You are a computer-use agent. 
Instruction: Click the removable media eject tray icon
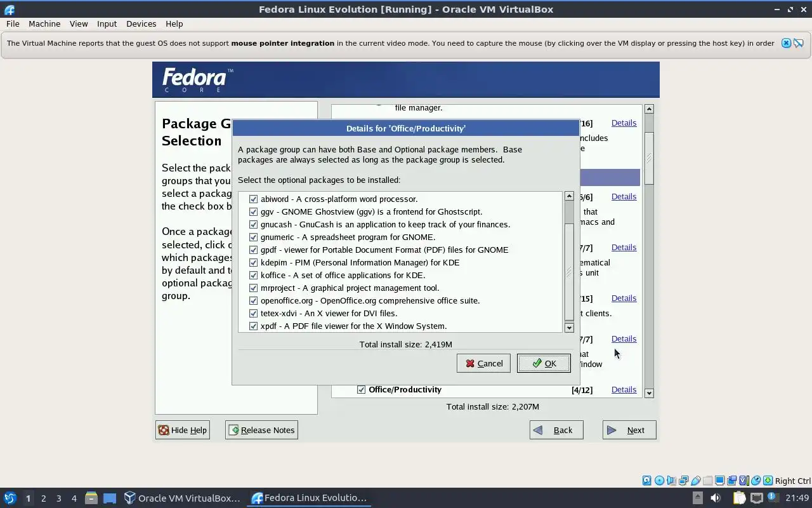[x=698, y=498]
